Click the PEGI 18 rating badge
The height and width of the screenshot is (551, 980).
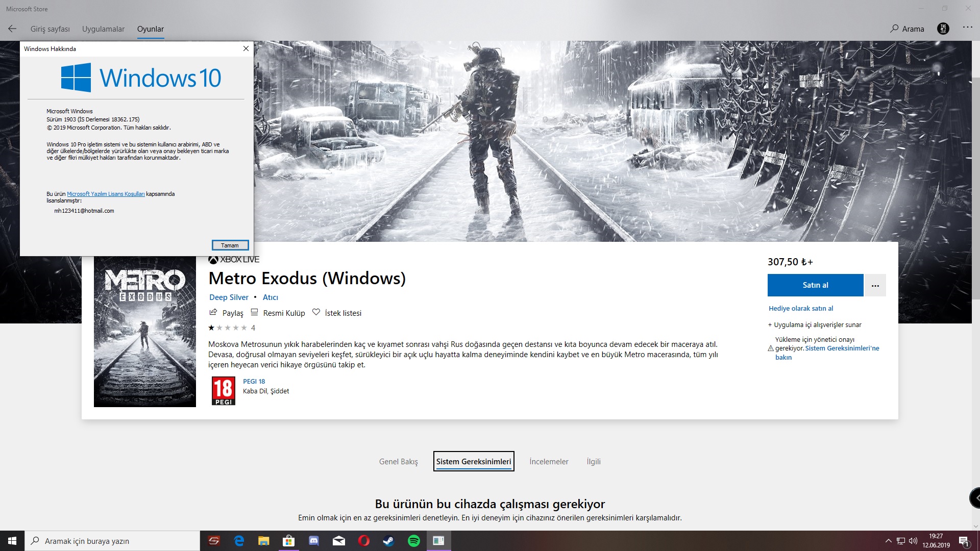pyautogui.click(x=224, y=391)
